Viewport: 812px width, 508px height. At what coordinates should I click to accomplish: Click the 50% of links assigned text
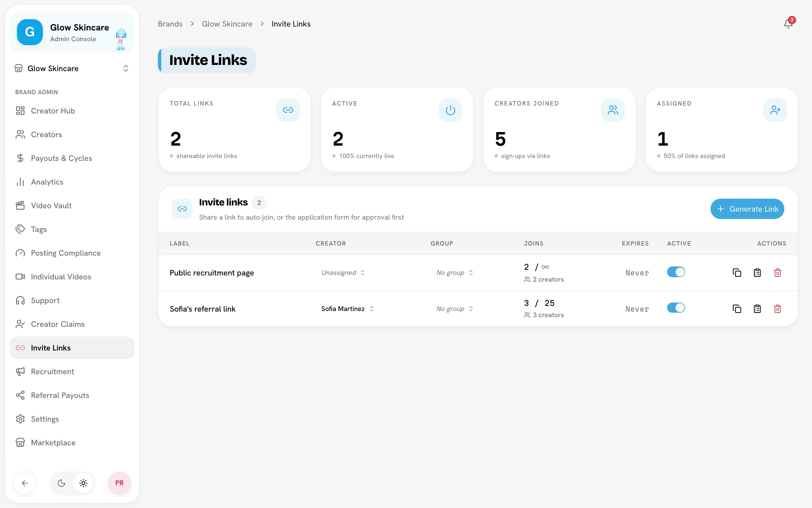coord(694,156)
